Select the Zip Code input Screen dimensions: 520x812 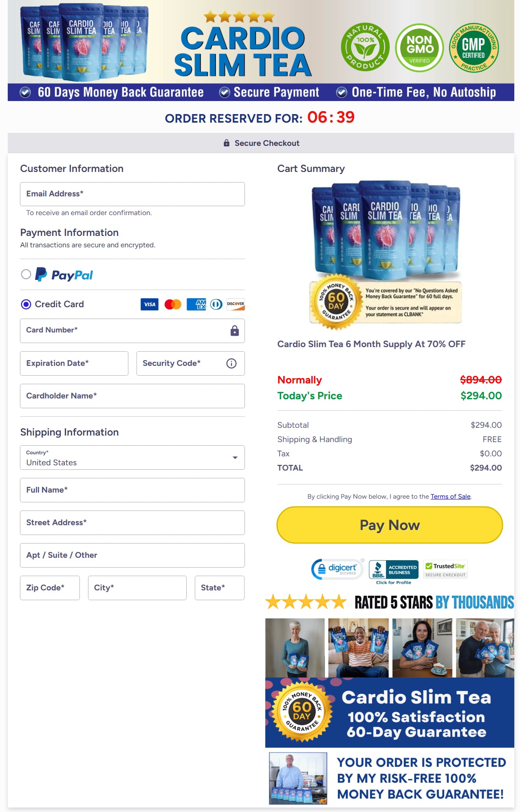[x=50, y=588]
